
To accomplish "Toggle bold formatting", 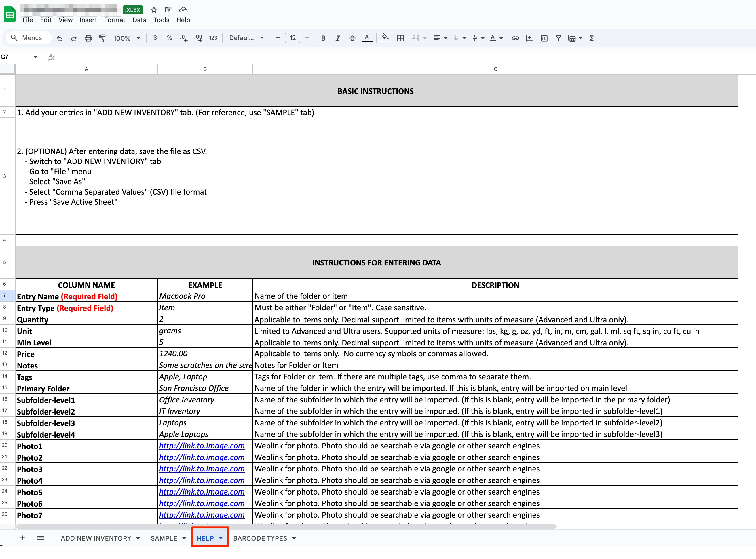I will [x=323, y=38].
